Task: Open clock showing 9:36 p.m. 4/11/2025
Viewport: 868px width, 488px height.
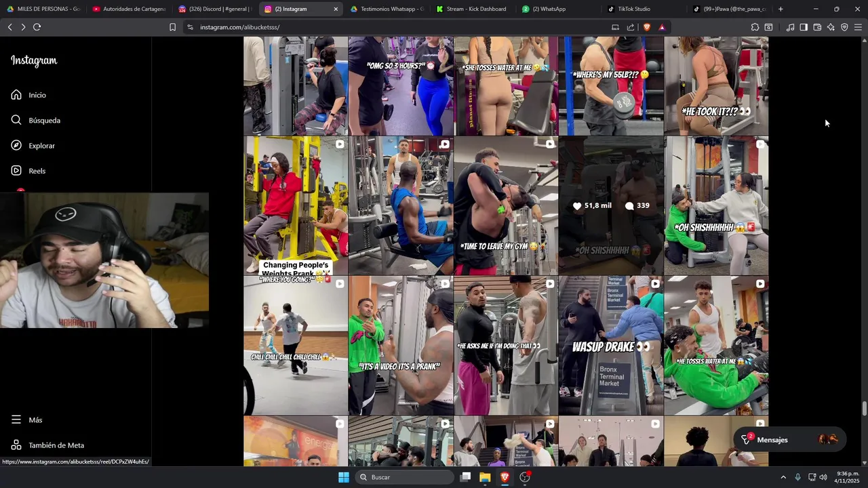Action: (848, 477)
